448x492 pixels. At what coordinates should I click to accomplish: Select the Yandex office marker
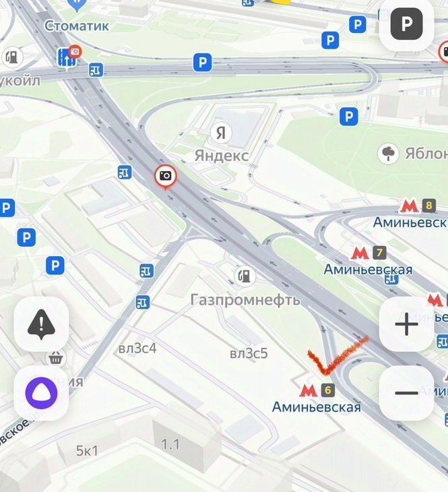[221, 133]
